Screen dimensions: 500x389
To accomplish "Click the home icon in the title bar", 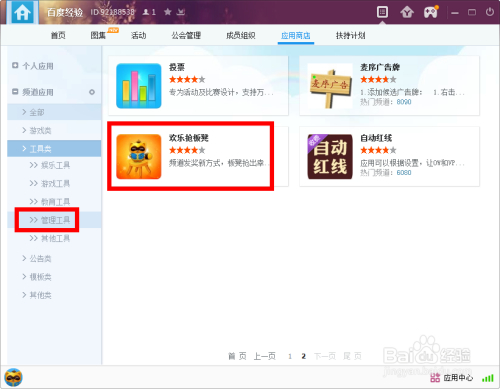I will (22, 12).
